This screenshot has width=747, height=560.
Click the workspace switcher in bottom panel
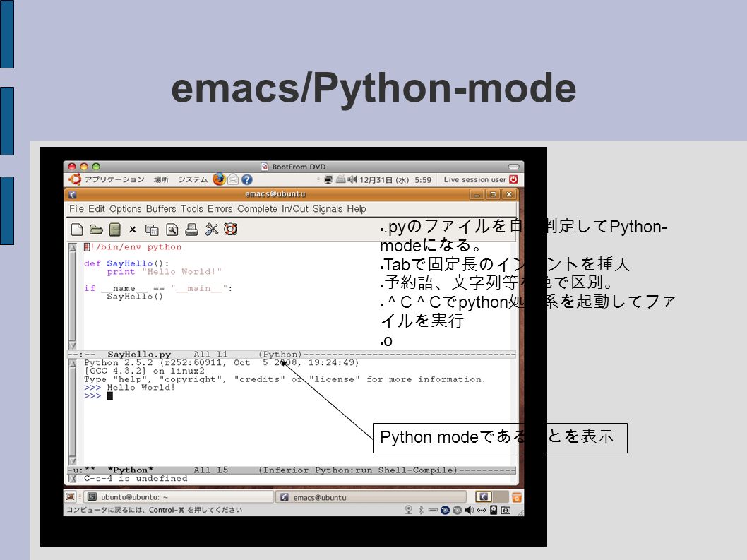tap(491, 496)
